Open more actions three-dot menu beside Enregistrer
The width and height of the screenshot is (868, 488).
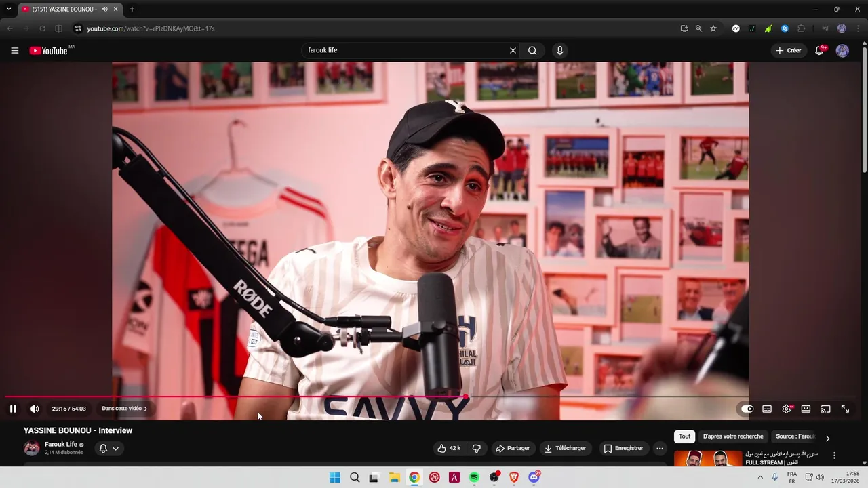pos(660,448)
